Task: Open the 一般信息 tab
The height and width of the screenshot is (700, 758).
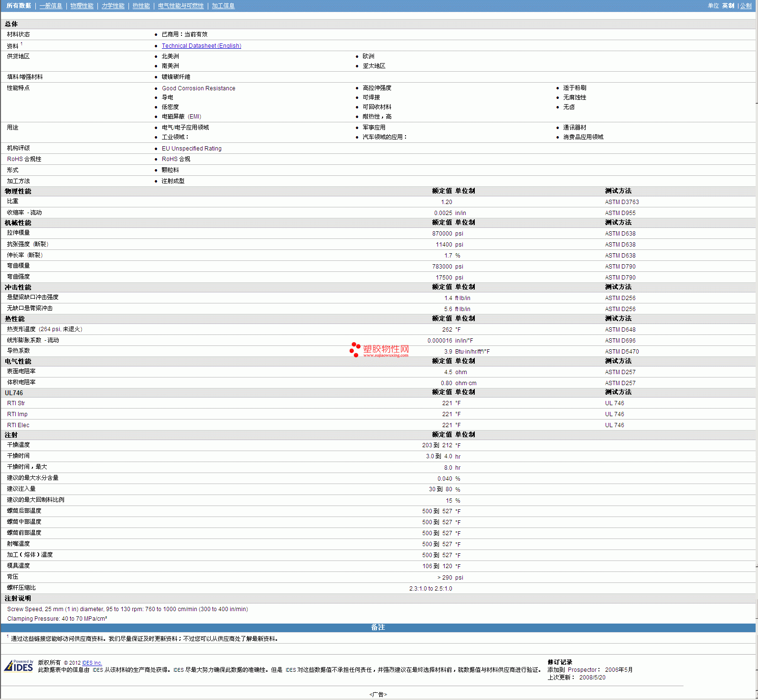Action: click(x=51, y=6)
